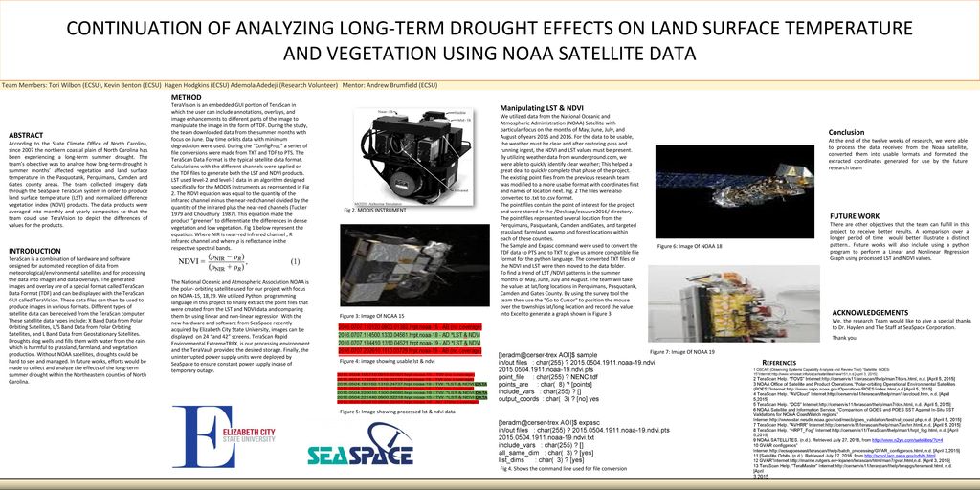Click the Fig 2. MODIS INSTRUMENT caption
The height and width of the screenshot is (490, 980).
click(x=375, y=210)
